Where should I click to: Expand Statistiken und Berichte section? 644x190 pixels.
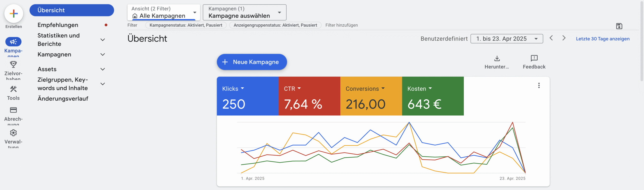click(103, 40)
